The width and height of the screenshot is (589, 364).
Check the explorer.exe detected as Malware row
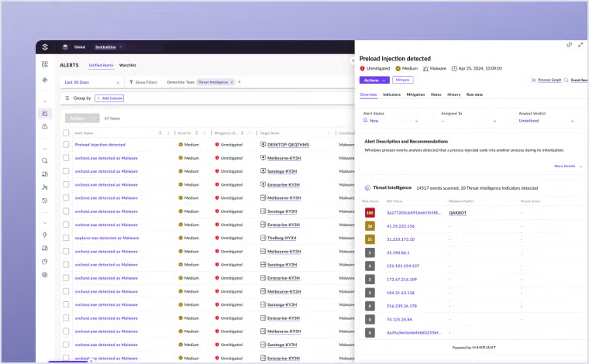(66, 238)
